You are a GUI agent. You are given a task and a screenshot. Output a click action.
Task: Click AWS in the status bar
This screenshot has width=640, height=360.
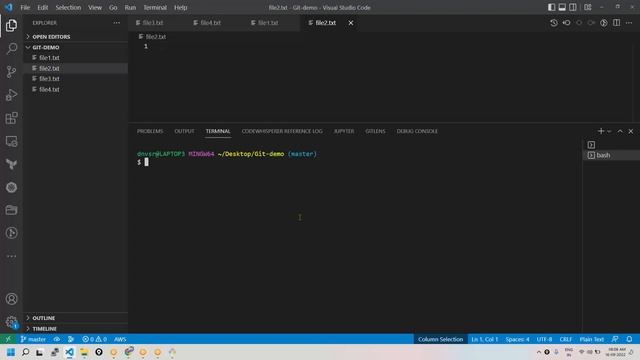[x=120, y=339]
